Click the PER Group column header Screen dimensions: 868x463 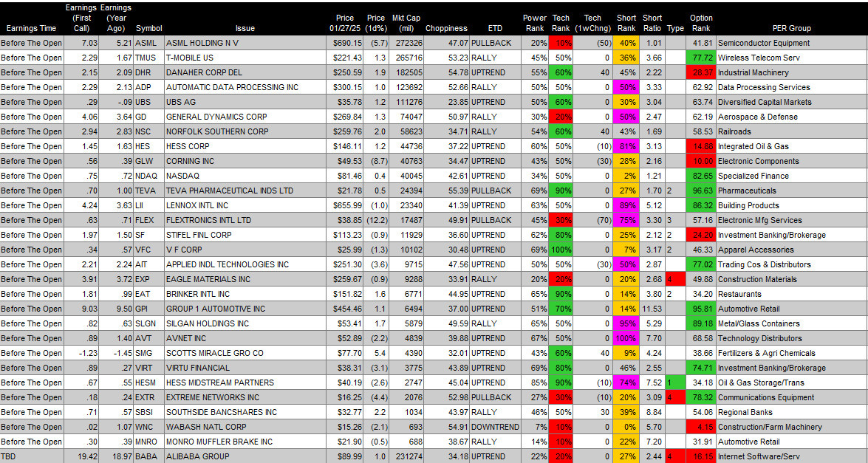(x=791, y=28)
